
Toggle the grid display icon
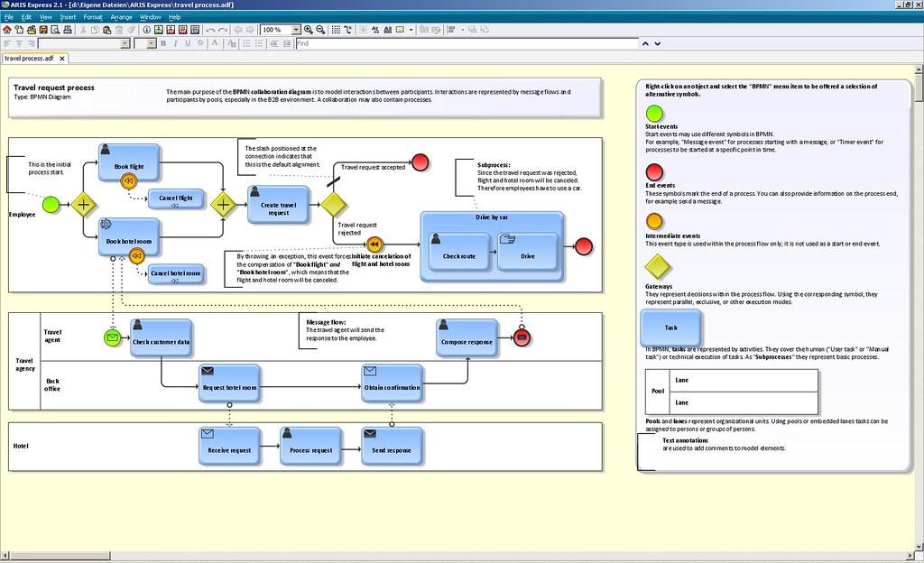tap(336, 30)
